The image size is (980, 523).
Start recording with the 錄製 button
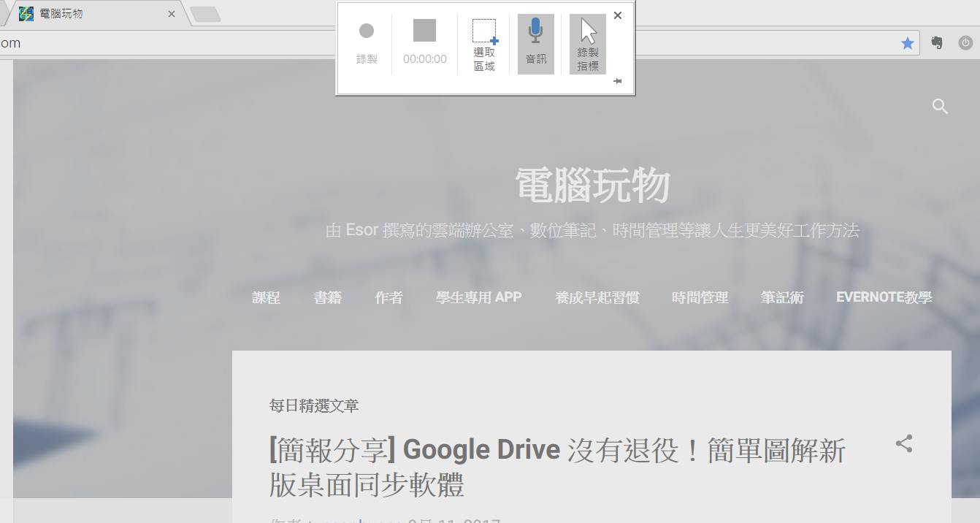click(367, 44)
